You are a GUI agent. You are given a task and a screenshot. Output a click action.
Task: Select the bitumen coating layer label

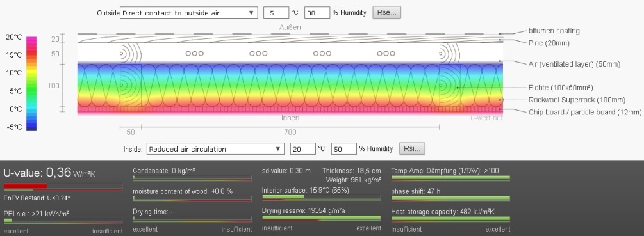click(x=554, y=31)
